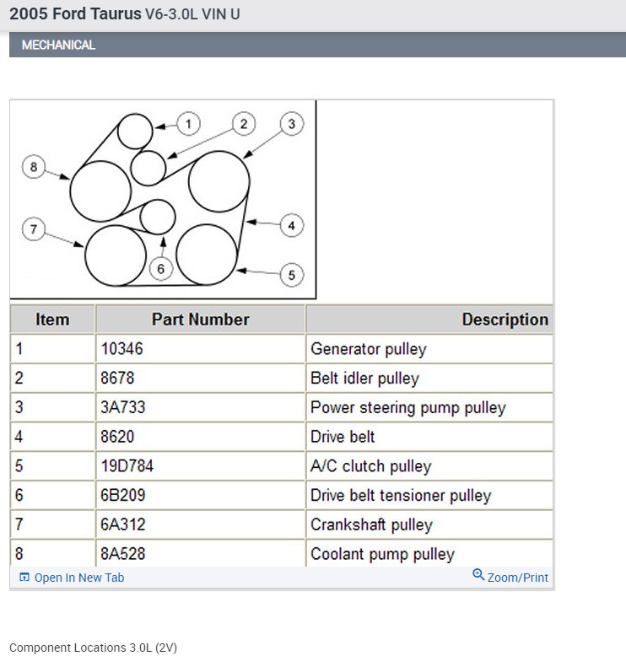Image resolution: width=626 pixels, height=672 pixels.
Task: Click callout number 7 in the diagram
Action: point(34,228)
